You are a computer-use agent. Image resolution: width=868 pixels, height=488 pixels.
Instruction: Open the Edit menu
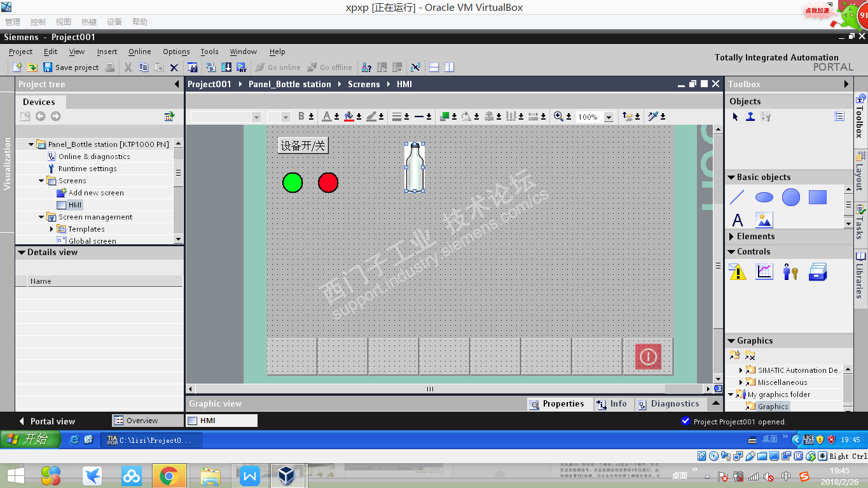(x=50, y=52)
